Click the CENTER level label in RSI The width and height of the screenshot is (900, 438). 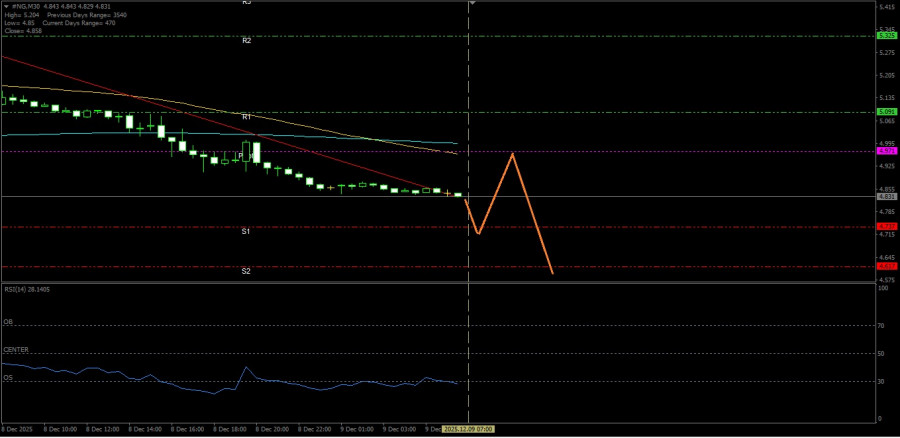(x=16, y=350)
